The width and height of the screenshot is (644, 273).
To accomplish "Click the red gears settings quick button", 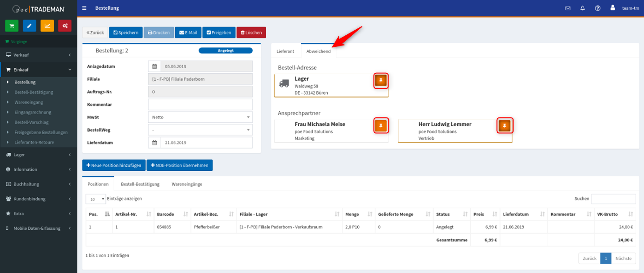I will click(x=65, y=26).
